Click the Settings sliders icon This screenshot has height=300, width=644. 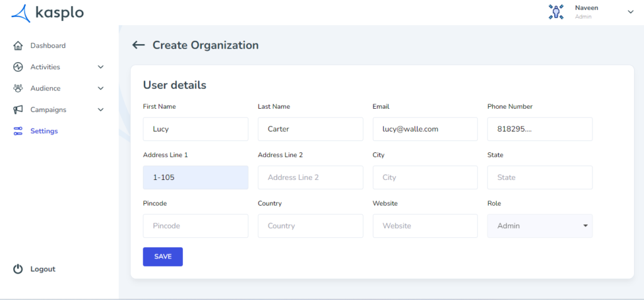click(x=18, y=131)
